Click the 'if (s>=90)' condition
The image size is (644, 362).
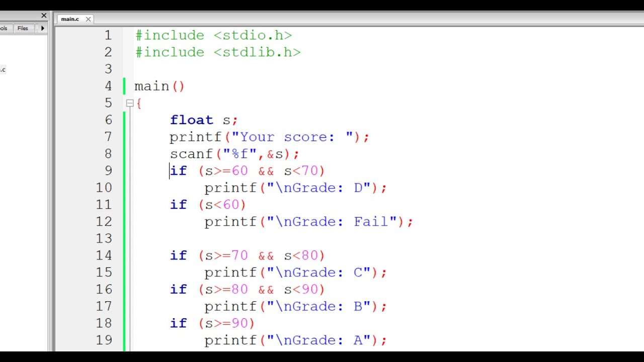(x=212, y=324)
